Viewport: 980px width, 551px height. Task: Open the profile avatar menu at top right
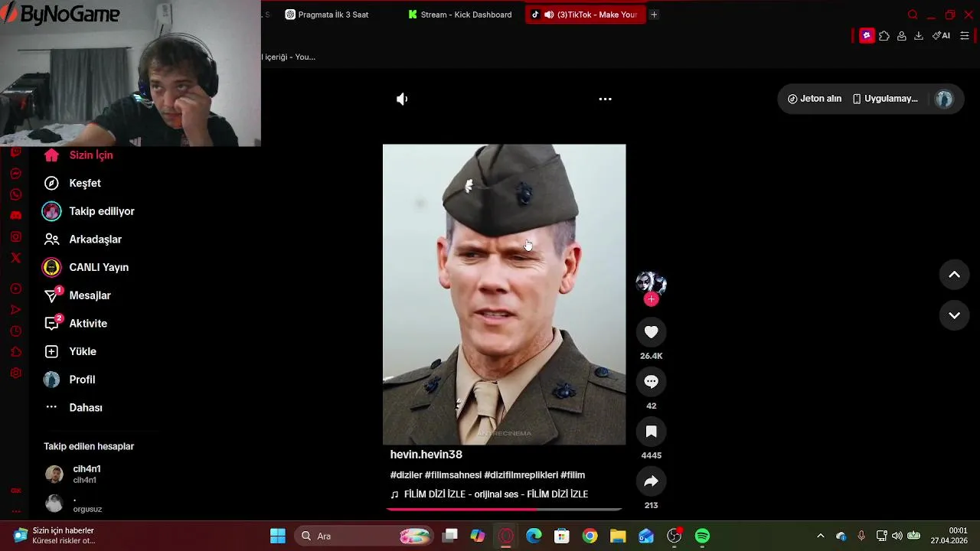click(x=944, y=99)
